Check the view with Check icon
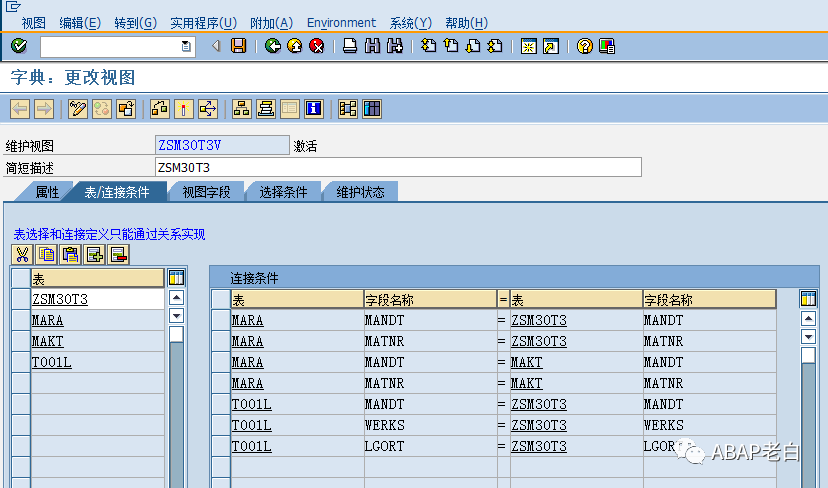 click(159, 109)
